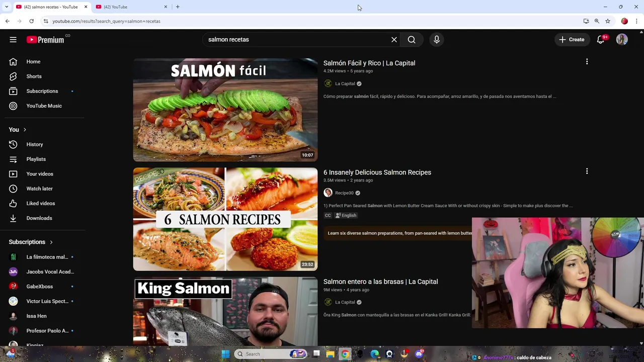Viewport: 644px width, 362px height.
Task: Clear the search query with X
Action: pyautogui.click(x=394, y=40)
